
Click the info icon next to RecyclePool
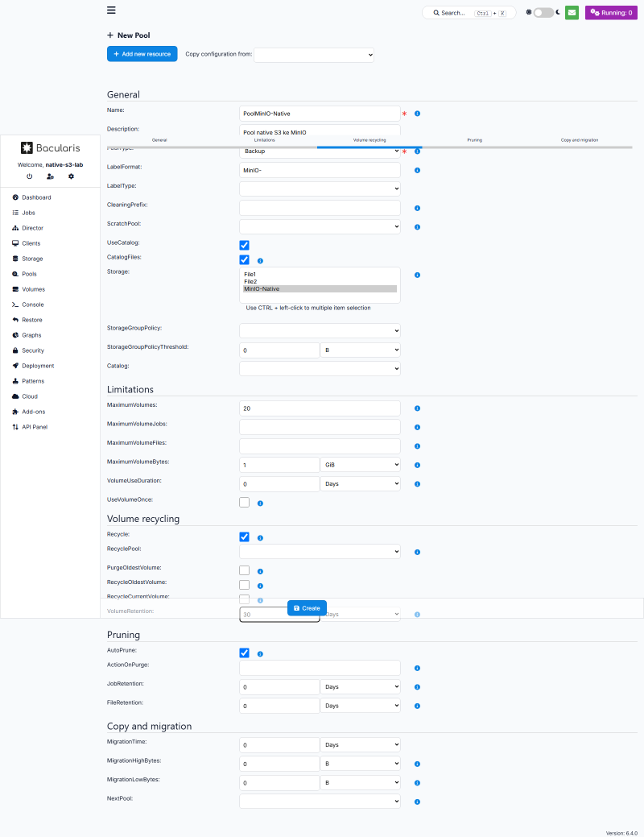(x=417, y=552)
